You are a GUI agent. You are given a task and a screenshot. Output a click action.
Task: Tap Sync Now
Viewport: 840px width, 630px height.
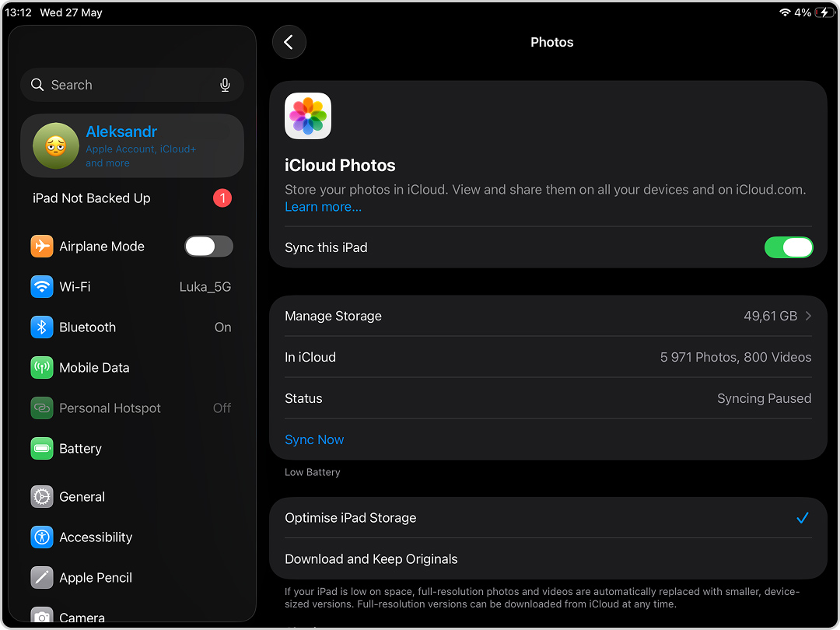coord(314,439)
